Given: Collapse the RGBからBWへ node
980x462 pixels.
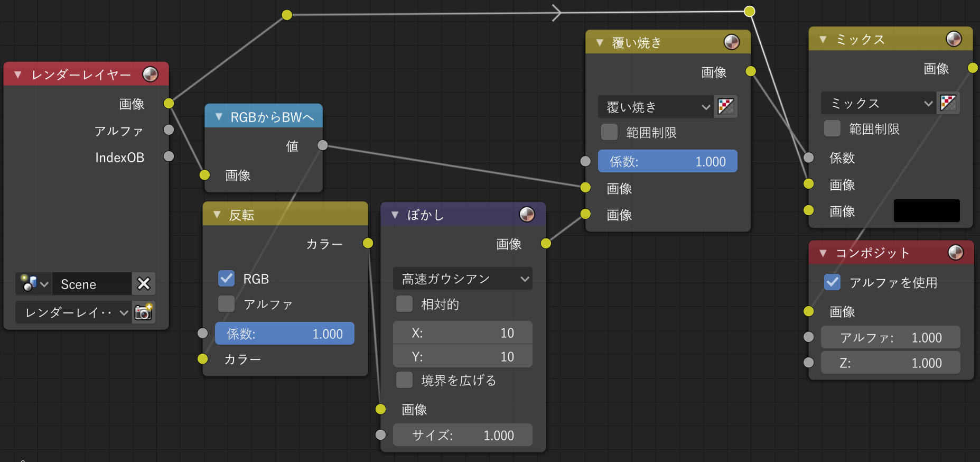Looking at the screenshot, I should pyautogui.click(x=219, y=116).
